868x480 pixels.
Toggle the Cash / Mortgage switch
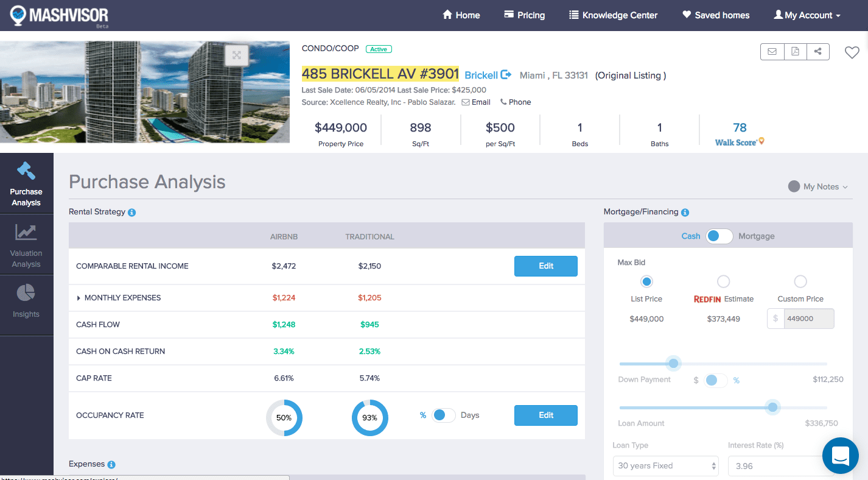[x=719, y=236]
